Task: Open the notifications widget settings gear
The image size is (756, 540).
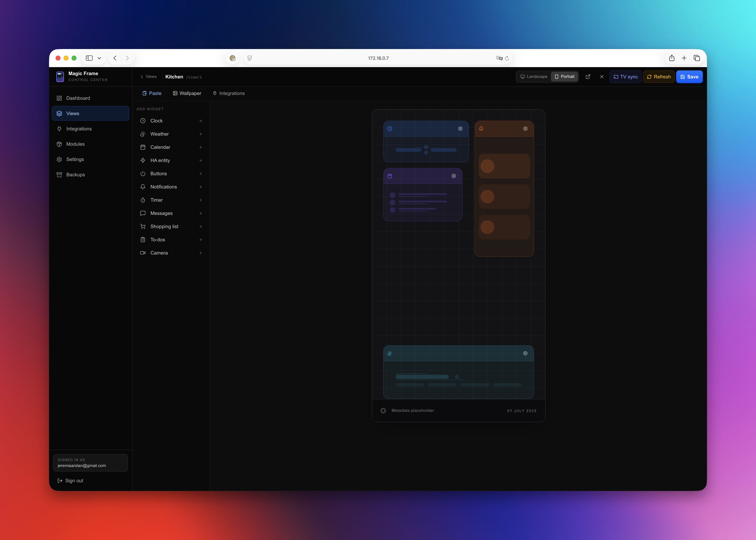Action: (525, 129)
